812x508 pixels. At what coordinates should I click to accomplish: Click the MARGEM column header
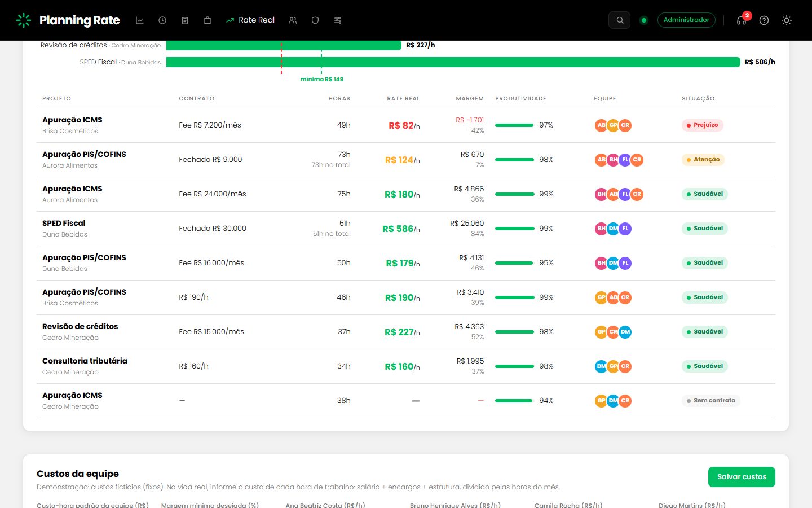pyautogui.click(x=470, y=99)
